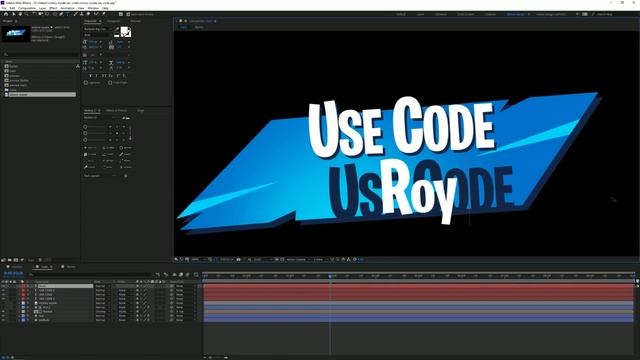Select the Horizontal Type tool
The image size is (640, 360).
[68, 14]
